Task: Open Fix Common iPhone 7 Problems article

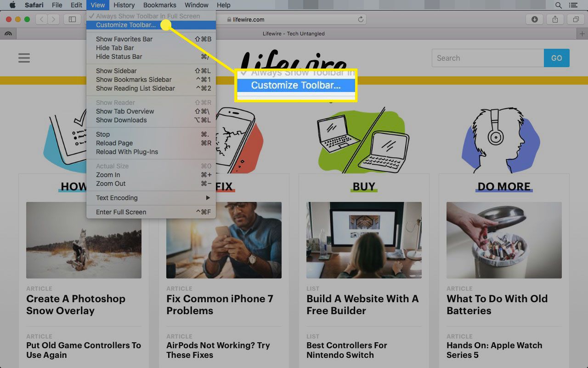Action: click(220, 305)
